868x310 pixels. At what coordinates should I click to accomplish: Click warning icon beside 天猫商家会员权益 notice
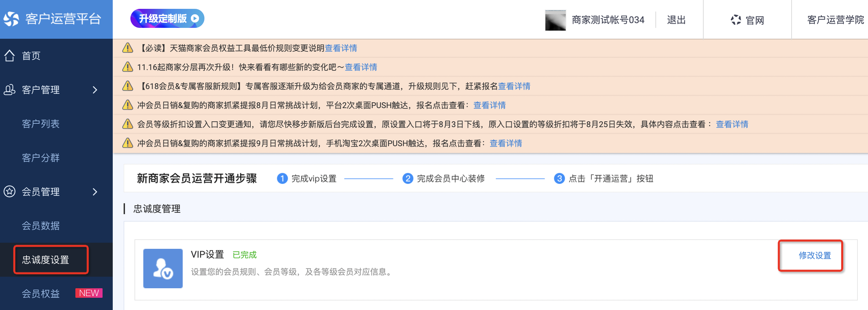pyautogui.click(x=127, y=48)
